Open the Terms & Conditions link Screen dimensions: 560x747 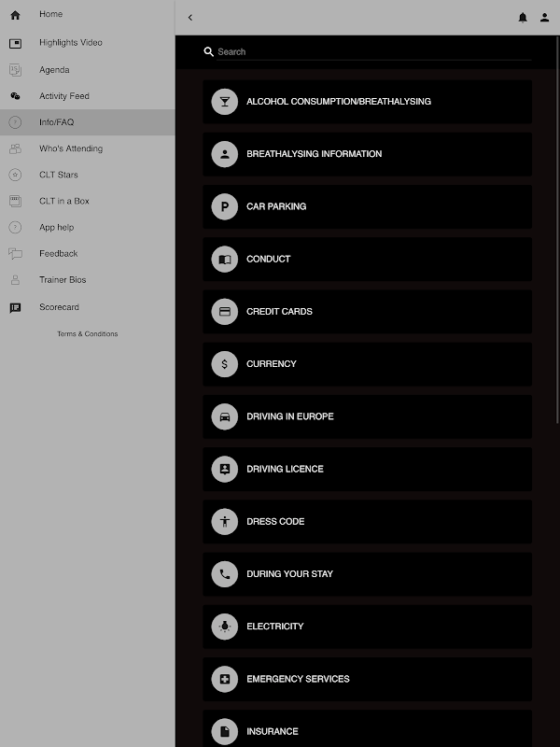[x=87, y=334]
